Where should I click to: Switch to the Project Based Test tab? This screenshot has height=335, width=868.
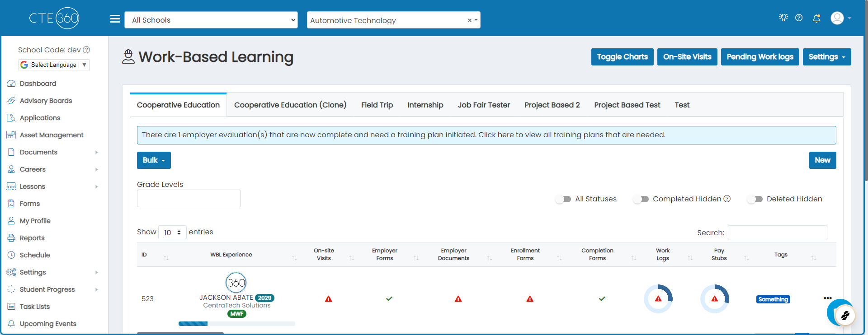(x=627, y=105)
